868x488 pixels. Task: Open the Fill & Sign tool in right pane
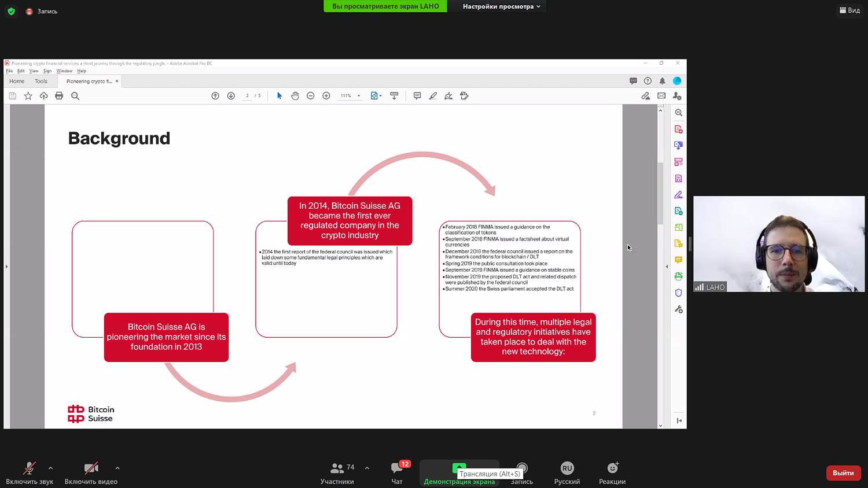[x=679, y=195]
